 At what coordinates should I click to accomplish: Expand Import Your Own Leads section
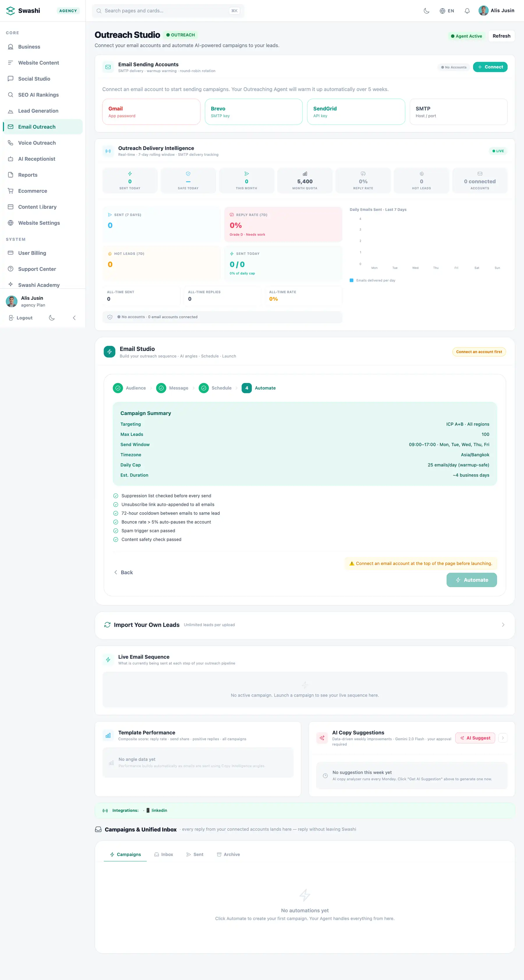pos(305,625)
